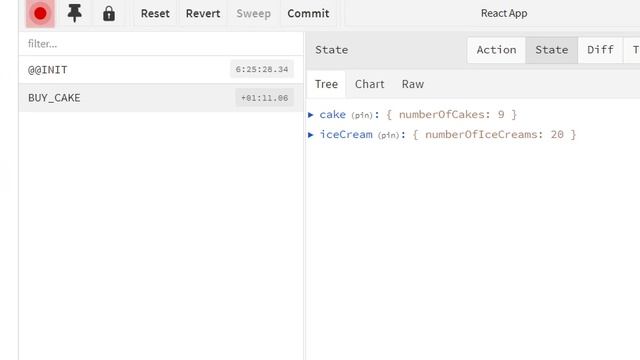Viewport: 640px width, 360px height.
Task: Select the BUY_CAKE action entry
Action: tap(161, 98)
